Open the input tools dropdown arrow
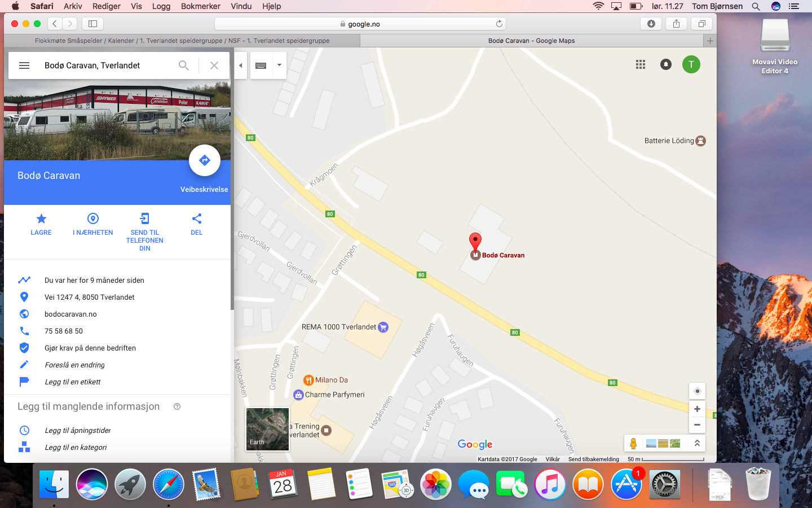The width and height of the screenshot is (812, 508). point(279,65)
